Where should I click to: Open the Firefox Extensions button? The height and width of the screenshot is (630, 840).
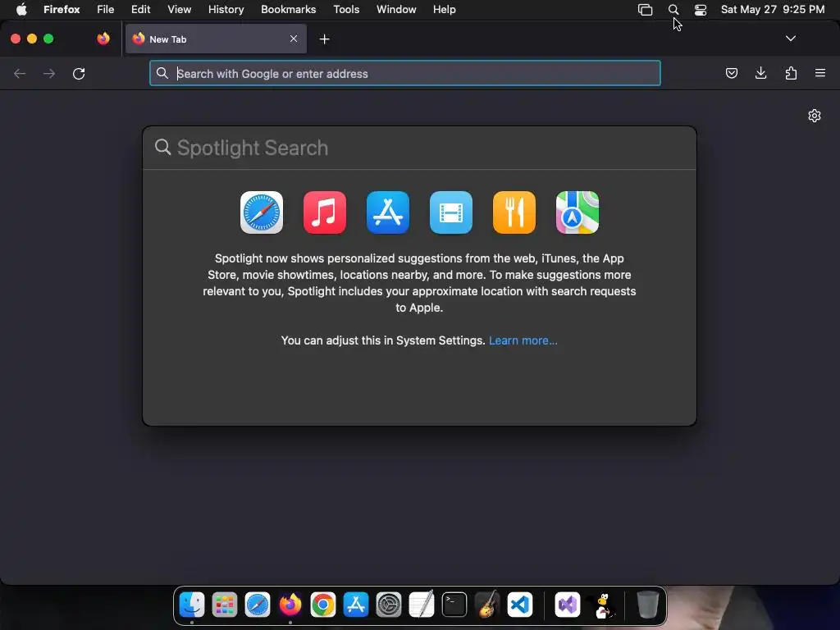[x=791, y=73]
